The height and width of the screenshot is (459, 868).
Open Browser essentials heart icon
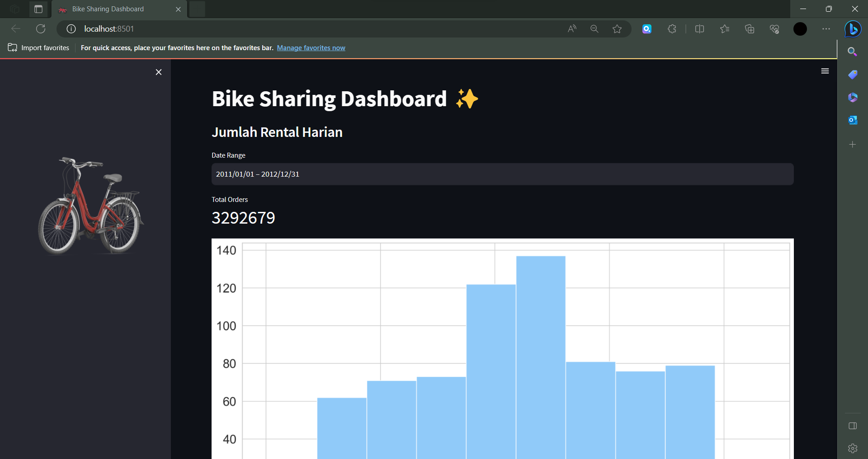(775, 28)
